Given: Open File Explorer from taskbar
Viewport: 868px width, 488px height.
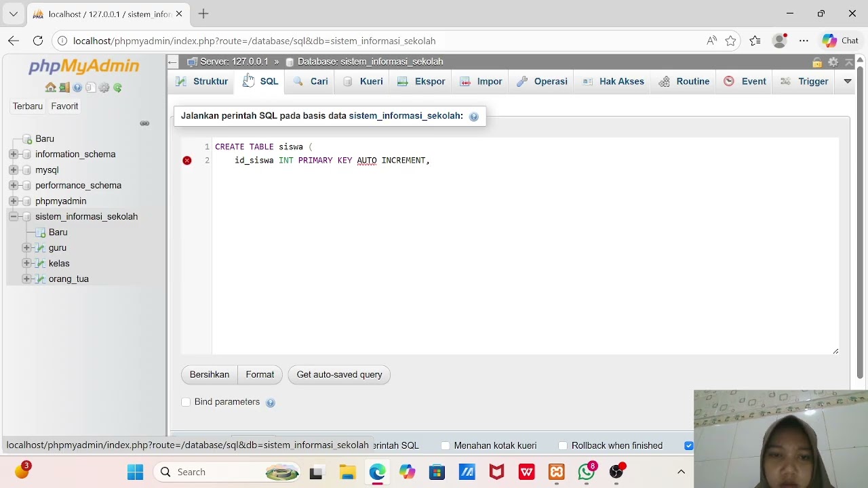Looking at the screenshot, I should tap(347, 472).
